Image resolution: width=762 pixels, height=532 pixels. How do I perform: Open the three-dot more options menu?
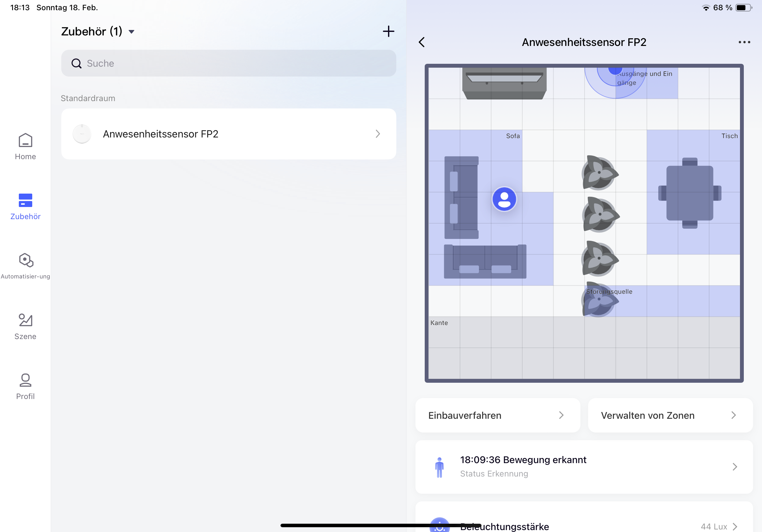pos(744,42)
